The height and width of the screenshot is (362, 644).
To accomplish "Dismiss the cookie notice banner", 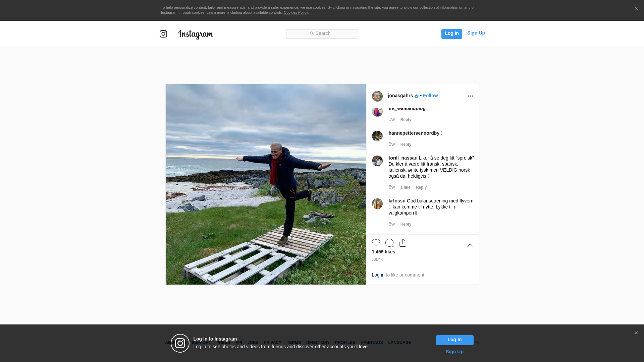I will [x=636, y=9].
